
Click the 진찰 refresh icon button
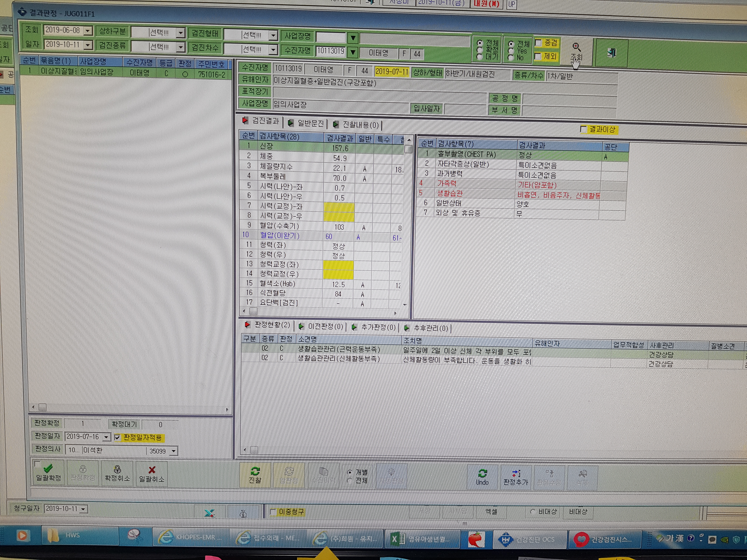[255, 475]
